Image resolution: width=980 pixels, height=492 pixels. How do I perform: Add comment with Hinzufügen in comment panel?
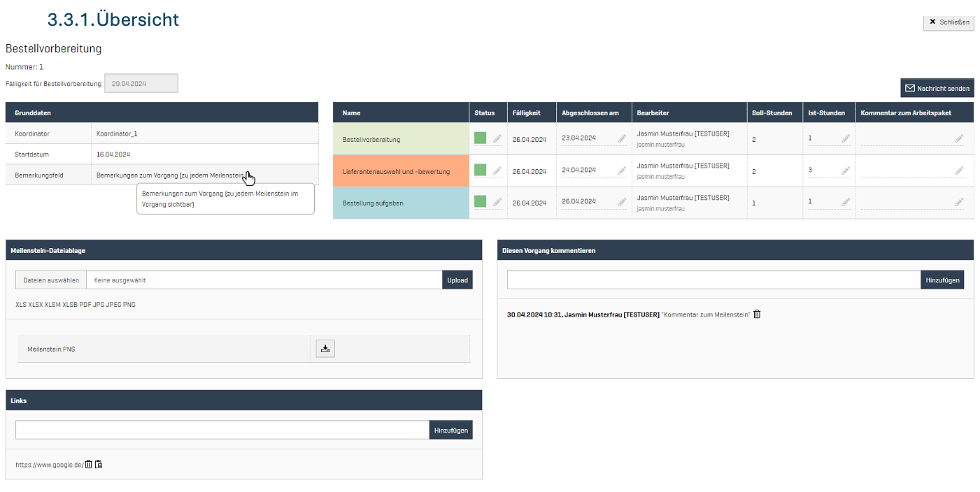(x=942, y=280)
